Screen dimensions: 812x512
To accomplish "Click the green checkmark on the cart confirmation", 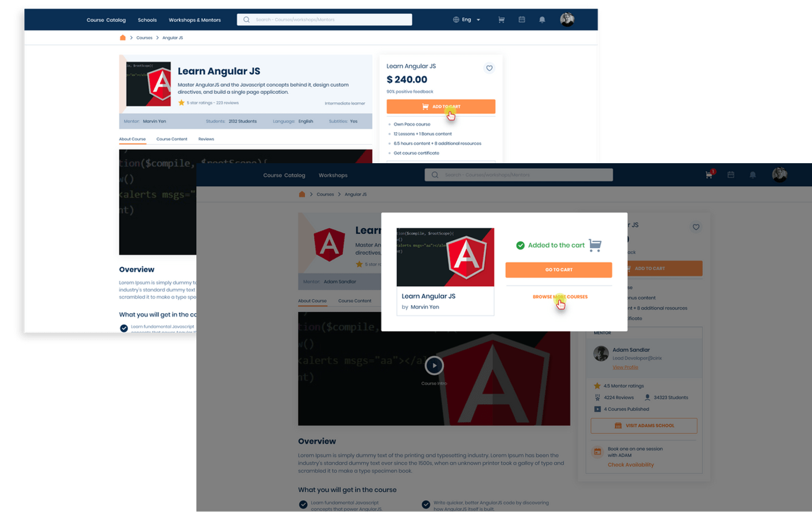I will (x=520, y=245).
